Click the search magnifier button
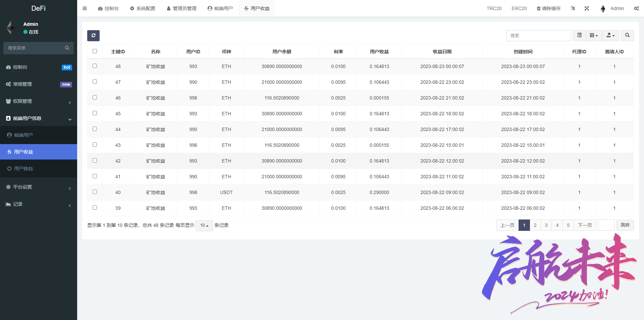 click(x=627, y=36)
